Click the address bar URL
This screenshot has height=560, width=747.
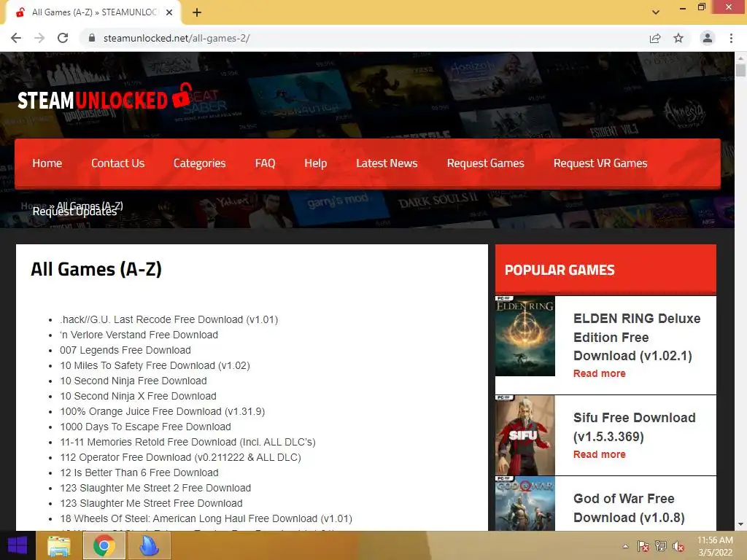pyautogui.click(x=177, y=38)
